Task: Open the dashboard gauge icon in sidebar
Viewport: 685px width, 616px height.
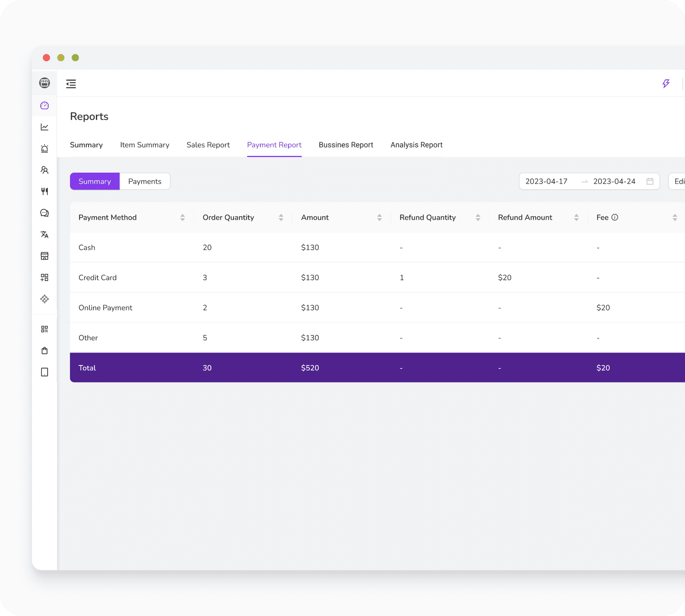Action: click(x=45, y=105)
